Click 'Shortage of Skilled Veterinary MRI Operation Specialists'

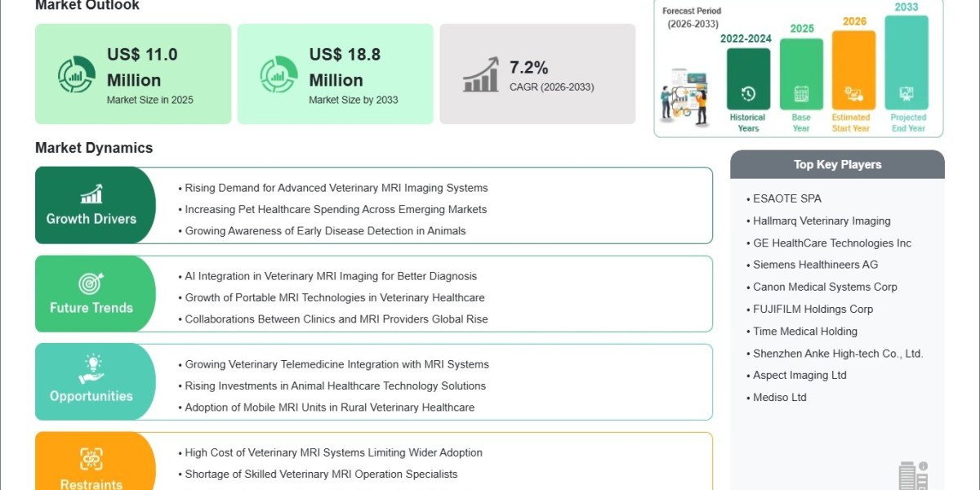click(321, 474)
